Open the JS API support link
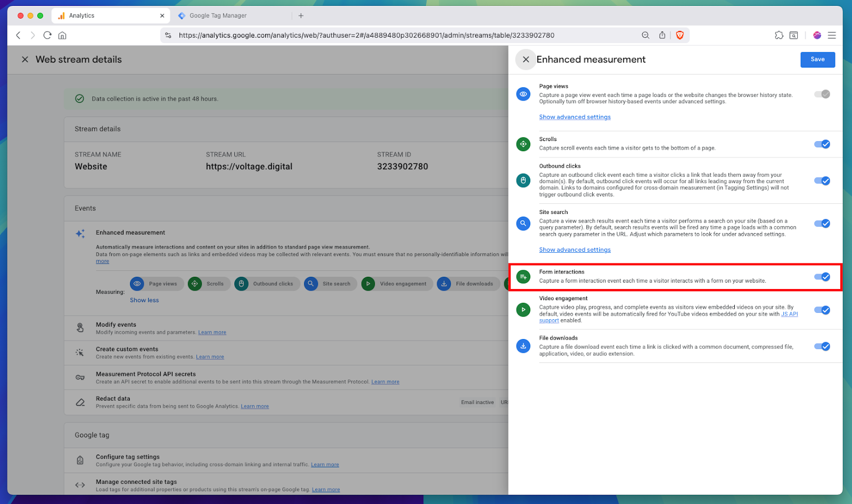This screenshot has height=504, width=852. (789, 314)
